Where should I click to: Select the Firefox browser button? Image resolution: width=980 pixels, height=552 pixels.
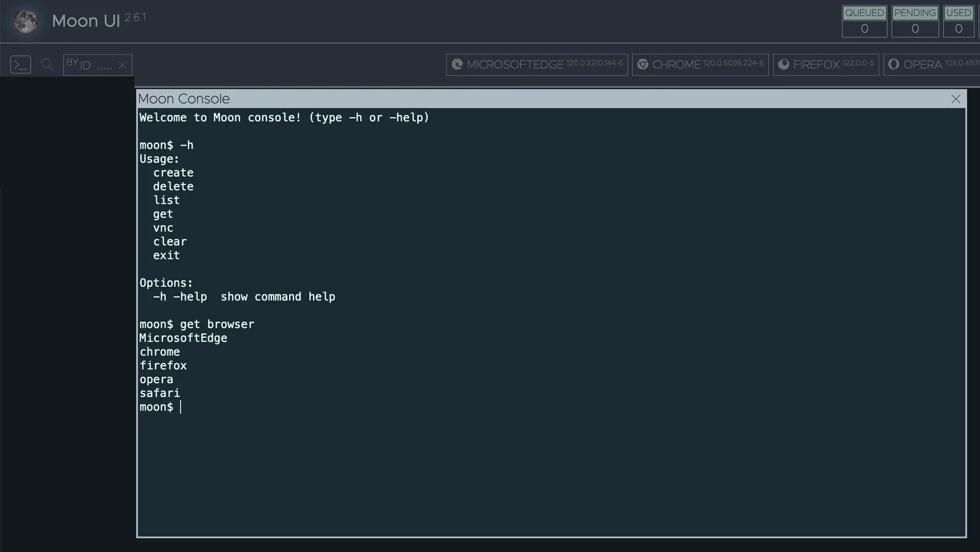coord(826,64)
